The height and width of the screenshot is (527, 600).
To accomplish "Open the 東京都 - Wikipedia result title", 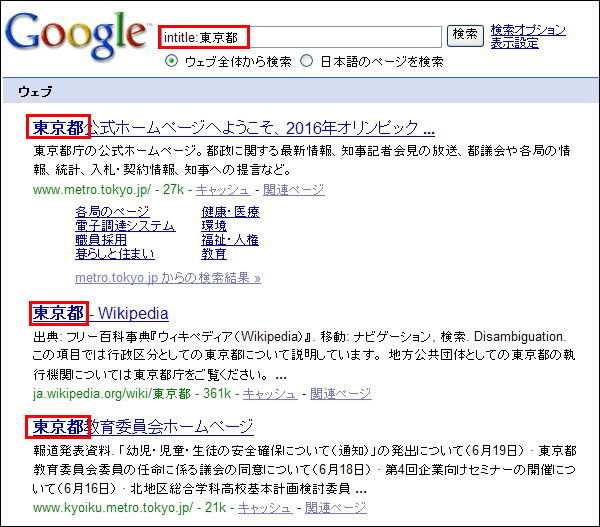I will (x=100, y=313).
